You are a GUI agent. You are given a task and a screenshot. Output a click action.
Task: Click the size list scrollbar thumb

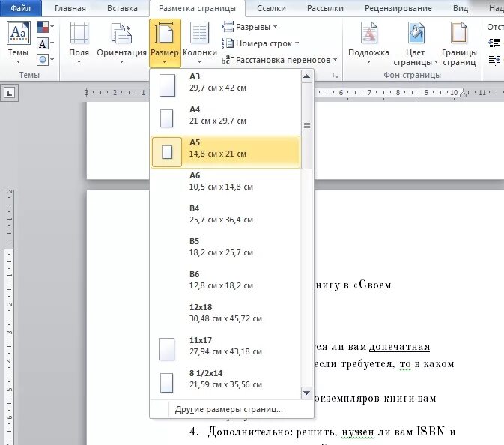pos(306,125)
